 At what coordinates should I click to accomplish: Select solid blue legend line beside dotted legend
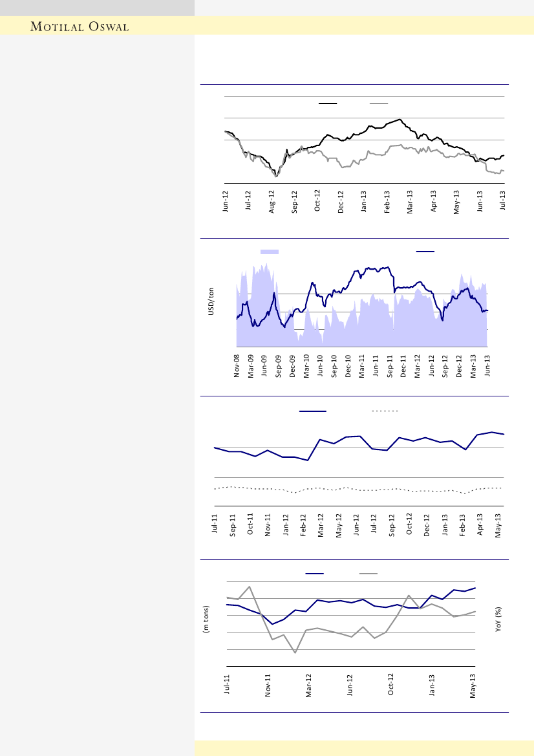coord(313,411)
